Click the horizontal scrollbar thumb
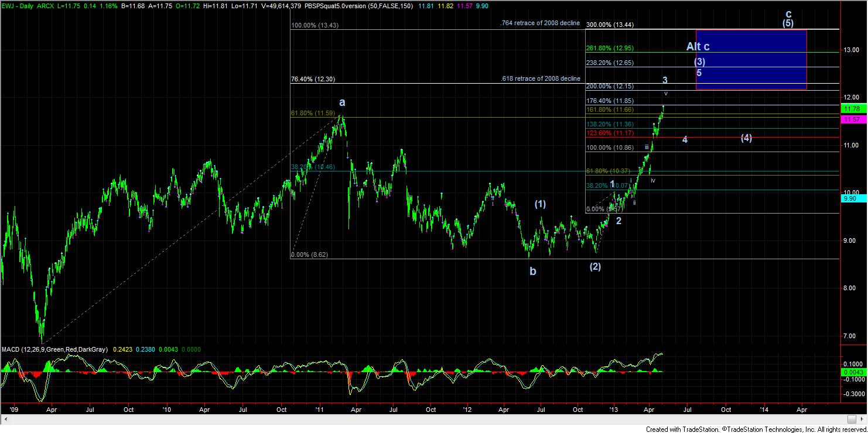This screenshot has height=433, width=868. coord(853,419)
